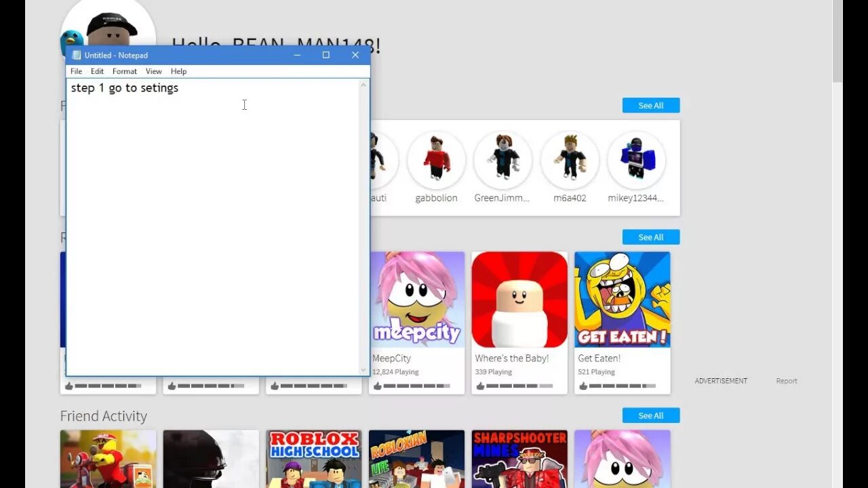Click the Get Eaten! game title

[x=599, y=358]
